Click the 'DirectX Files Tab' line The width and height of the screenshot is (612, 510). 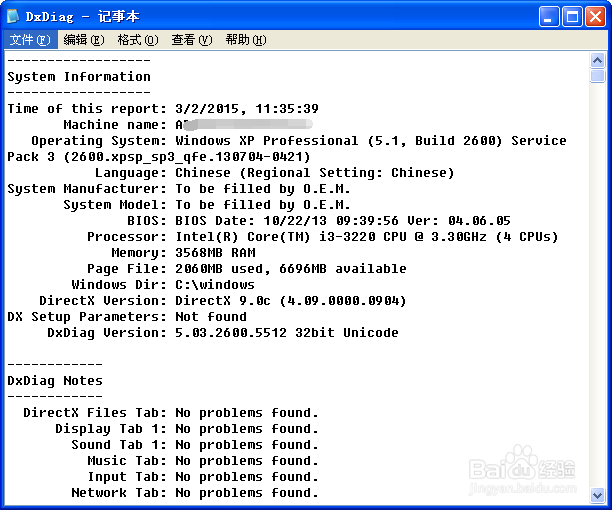point(171,412)
